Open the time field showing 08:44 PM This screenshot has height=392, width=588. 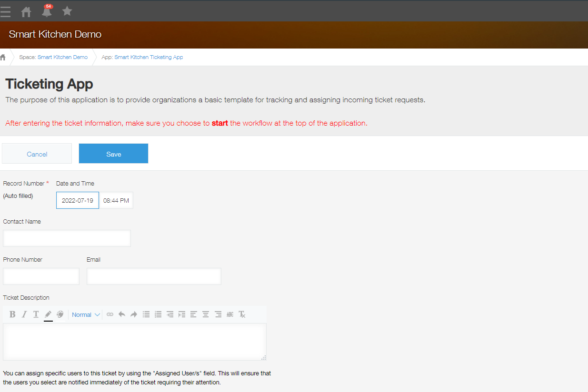click(116, 200)
